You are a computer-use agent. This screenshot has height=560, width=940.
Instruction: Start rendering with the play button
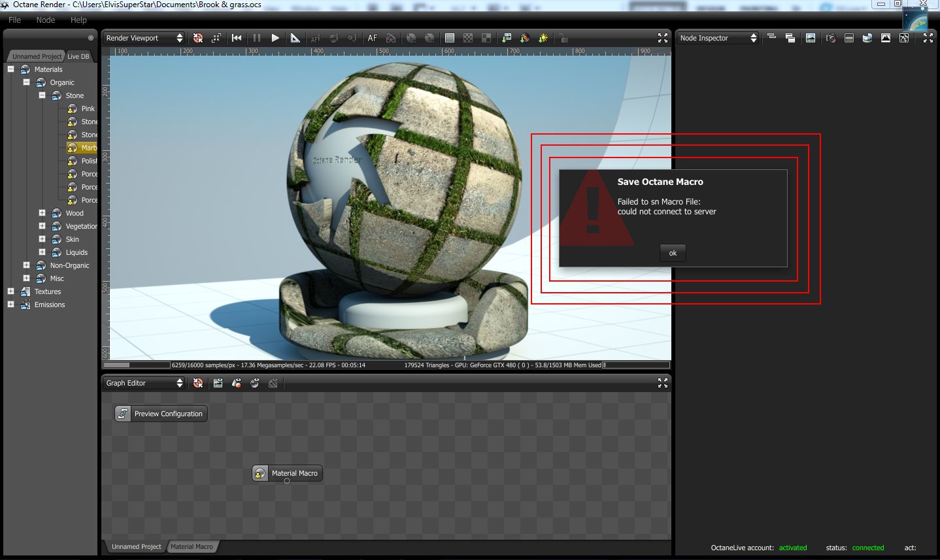pyautogui.click(x=275, y=38)
